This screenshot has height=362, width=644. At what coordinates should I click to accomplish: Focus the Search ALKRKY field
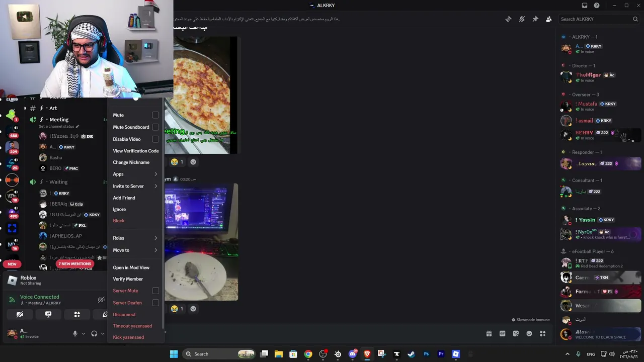tap(599, 19)
